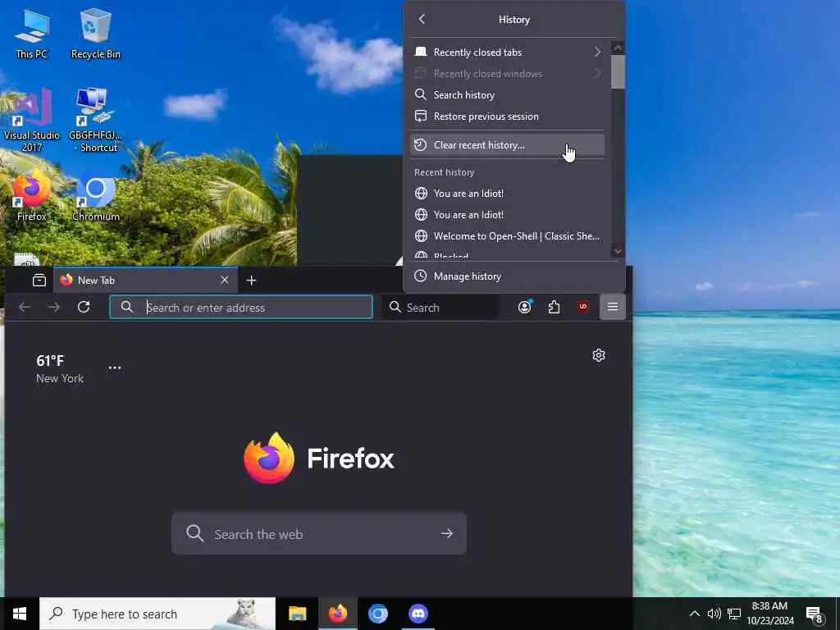Select the New Tab tab
Screen dimensions: 840x630
(x=145, y=281)
